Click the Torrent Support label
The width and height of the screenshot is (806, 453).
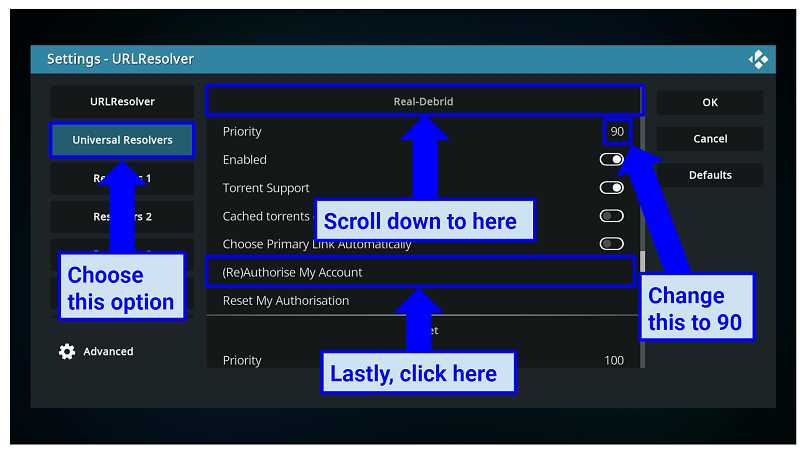coord(266,188)
